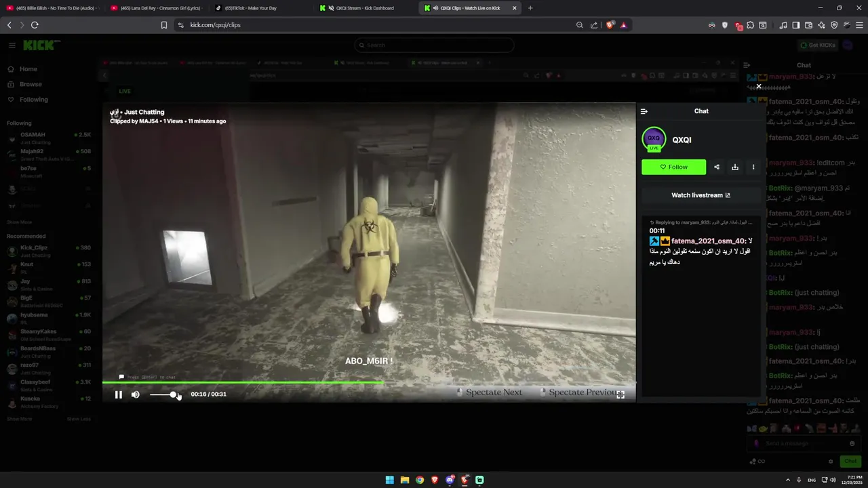Viewport: 868px width, 488px height.
Task: Open ENG language indicator in tray
Action: pyautogui.click(x=812, y=480)
